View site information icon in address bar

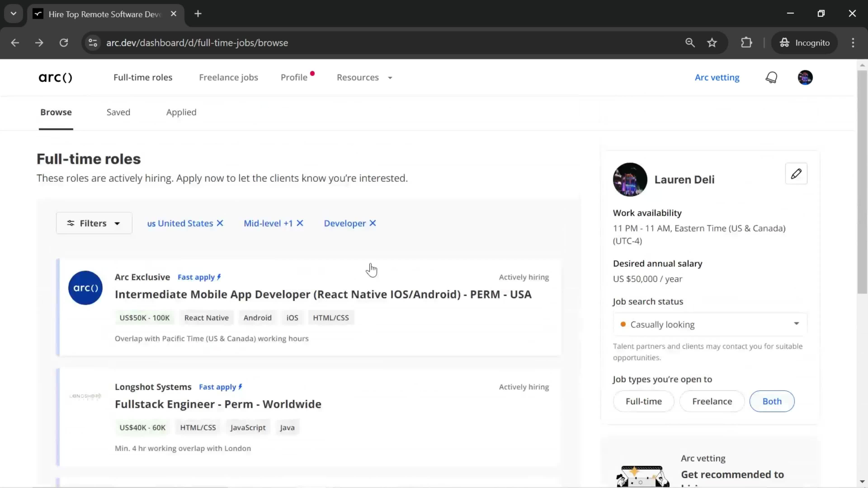coord(93,43)
